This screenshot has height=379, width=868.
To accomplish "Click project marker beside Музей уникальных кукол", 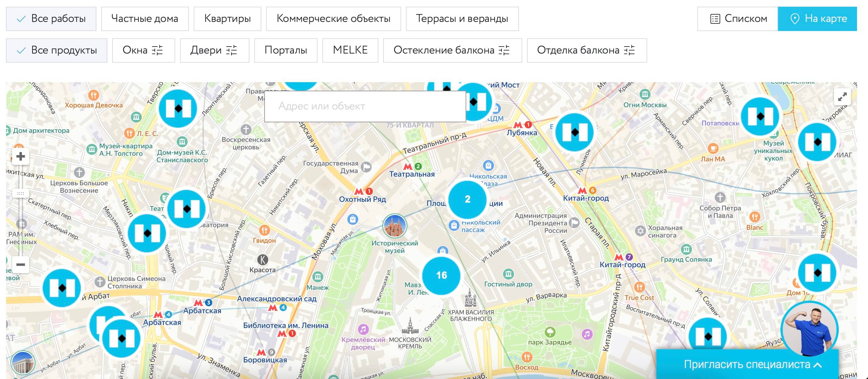I will (818, 142).
